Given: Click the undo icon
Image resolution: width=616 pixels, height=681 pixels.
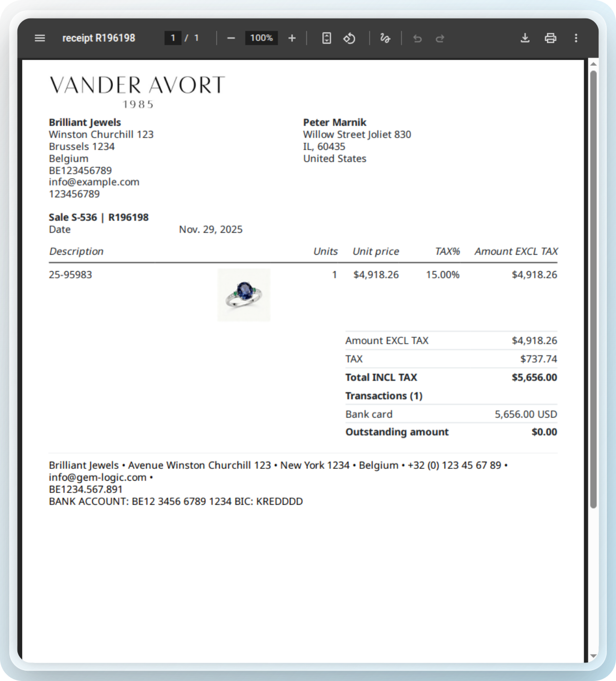Looking at the screenshot, I should tap(417, 38).
